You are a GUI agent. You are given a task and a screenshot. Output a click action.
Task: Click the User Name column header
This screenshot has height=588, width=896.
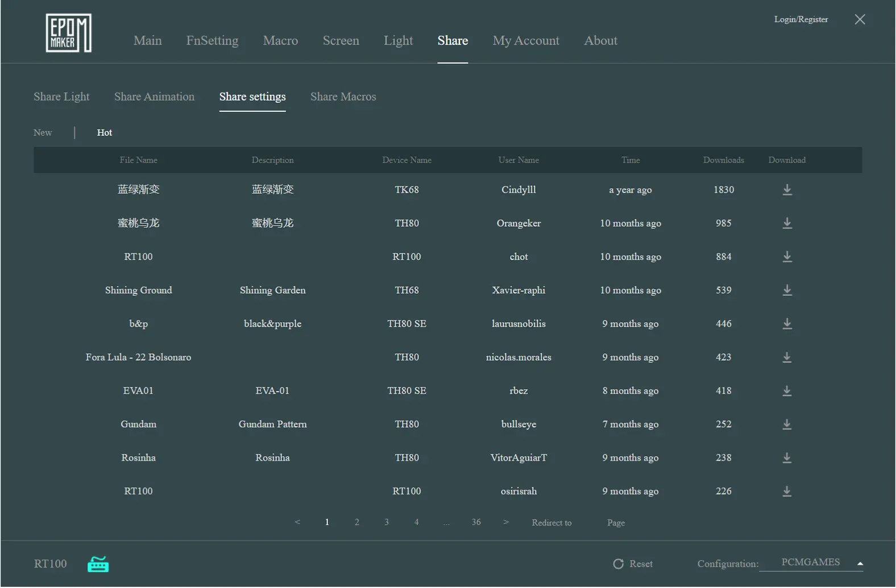pyautogui.click(x=518, y=160)
